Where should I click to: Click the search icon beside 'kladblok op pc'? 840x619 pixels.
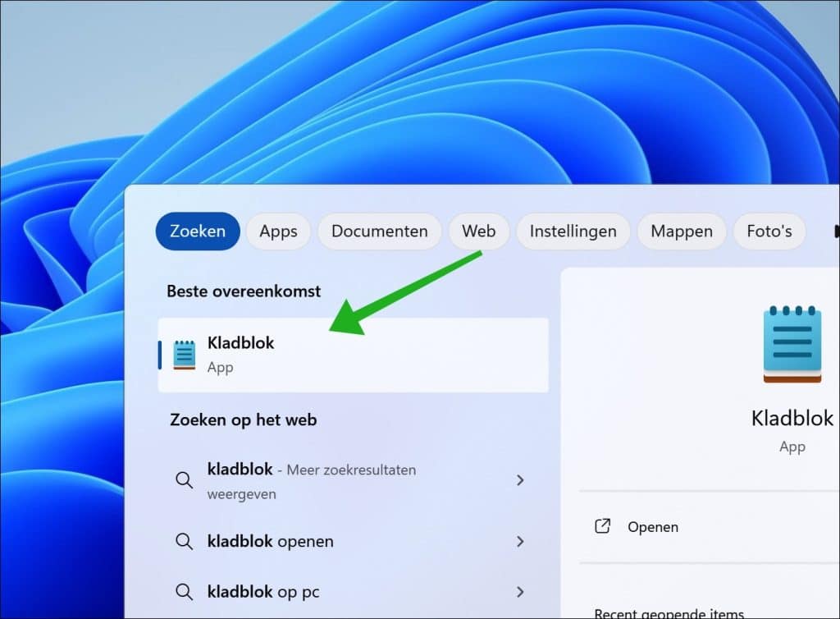184,592
